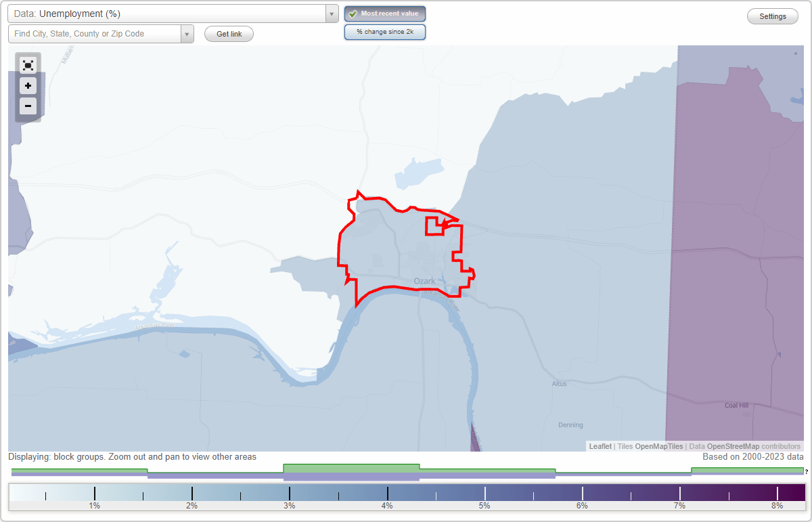Viewport: 812px width, 522px height.
Task: Zoom in with the plus button
Action: click(x=28, y=86)
